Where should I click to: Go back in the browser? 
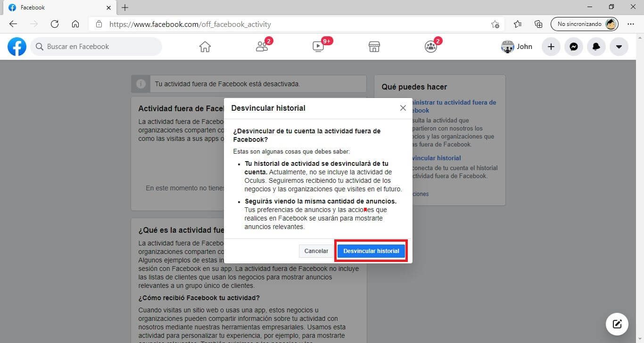point(13,24)
